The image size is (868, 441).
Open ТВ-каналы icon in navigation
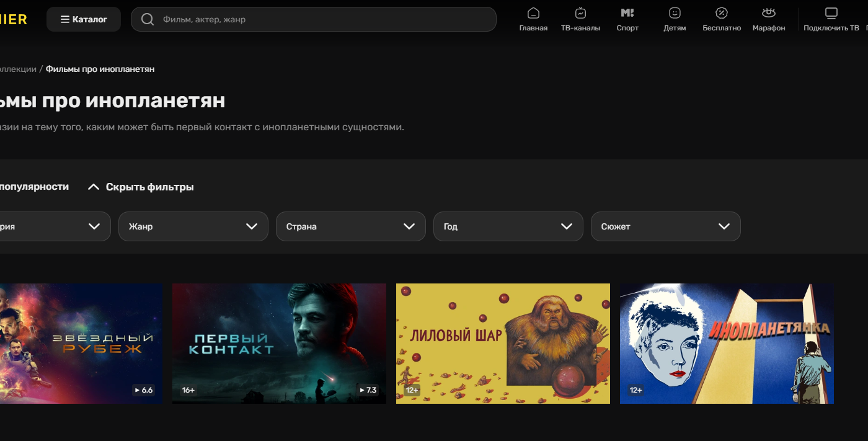coord(580,13)
